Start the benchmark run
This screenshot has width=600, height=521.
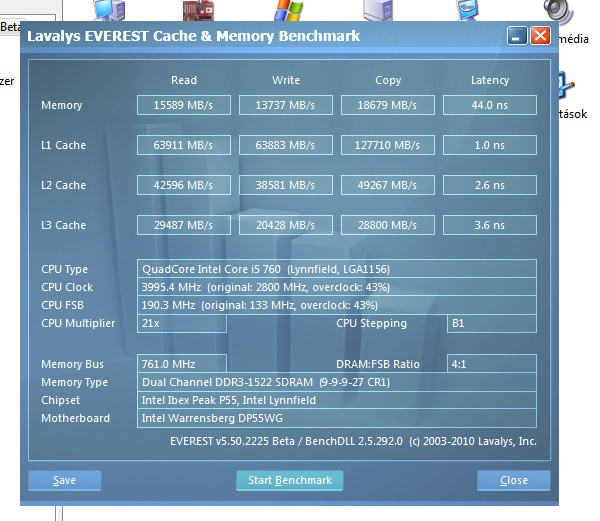[290, 480]
